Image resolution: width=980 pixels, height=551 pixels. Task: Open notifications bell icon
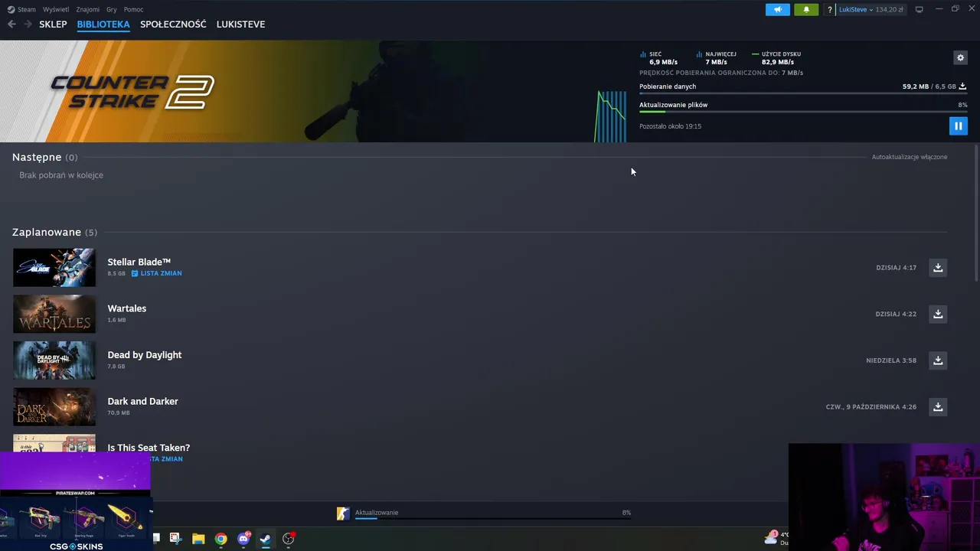tap(806, 9)
